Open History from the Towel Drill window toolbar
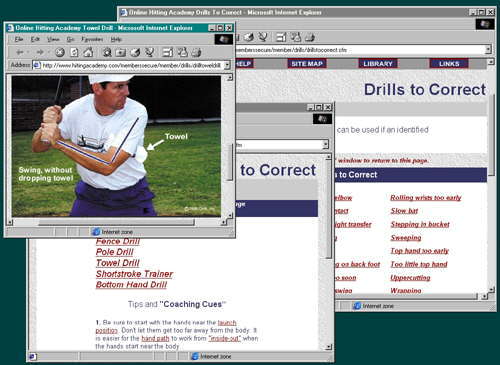This screenshot has width=500, height=365. [x=135, y=52]
